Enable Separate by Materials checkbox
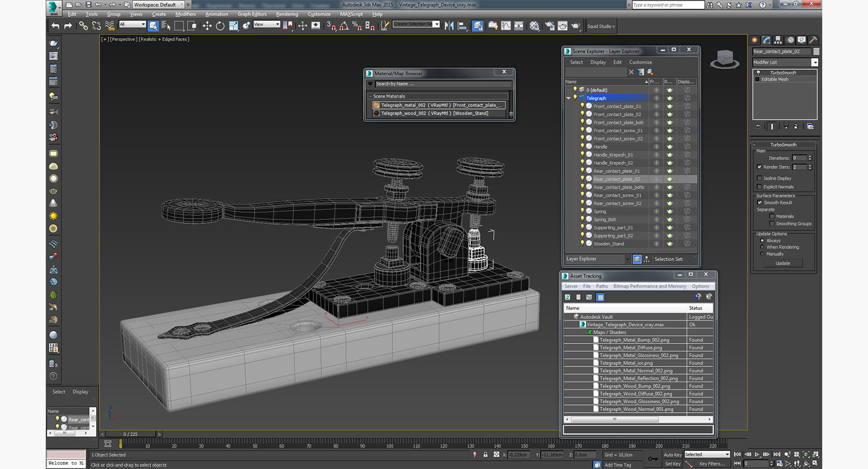The width and height of the screenshot is (868, 469). click(x=772, y=216)
